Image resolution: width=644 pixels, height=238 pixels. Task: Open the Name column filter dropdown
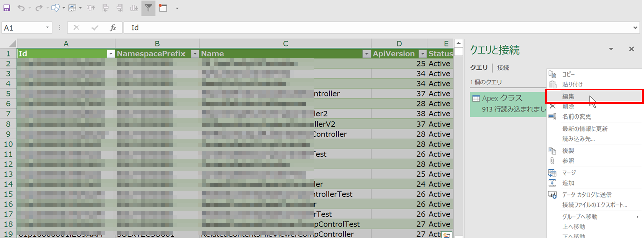pyautogui.click(x=366, y=54)
